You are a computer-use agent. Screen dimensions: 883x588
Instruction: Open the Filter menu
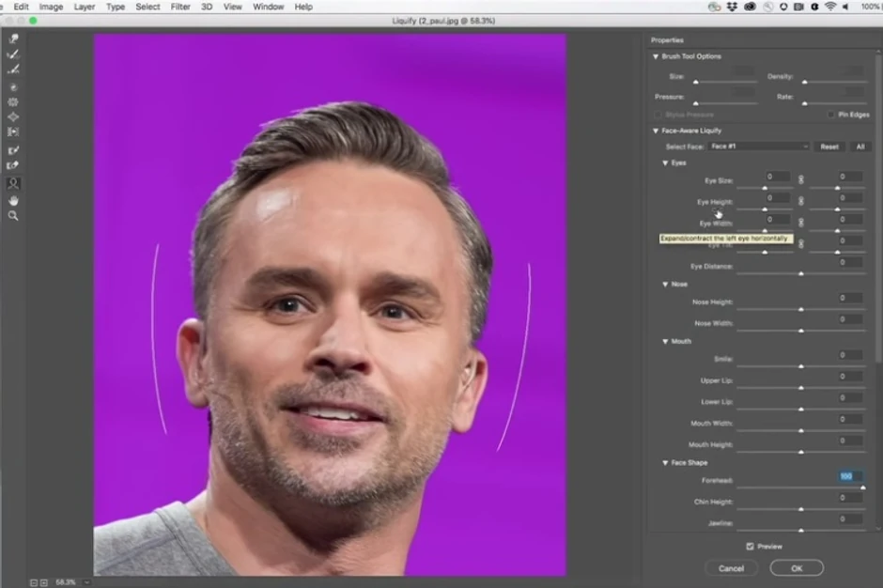179,7
